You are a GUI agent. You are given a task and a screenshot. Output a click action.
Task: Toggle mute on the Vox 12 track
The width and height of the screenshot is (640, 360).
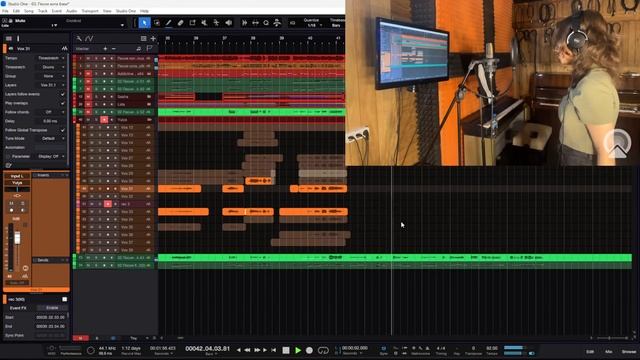tap(91, 127)
